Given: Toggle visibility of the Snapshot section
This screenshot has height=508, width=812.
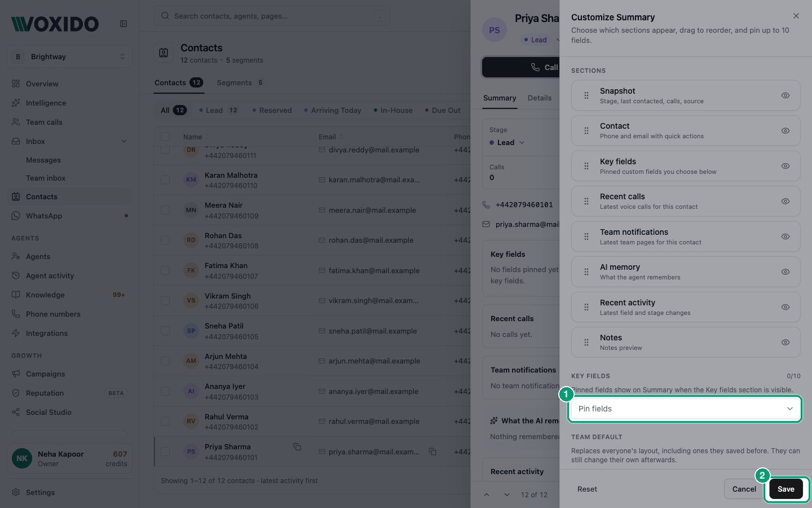Looking at the screenshot, I should point(785,95).
